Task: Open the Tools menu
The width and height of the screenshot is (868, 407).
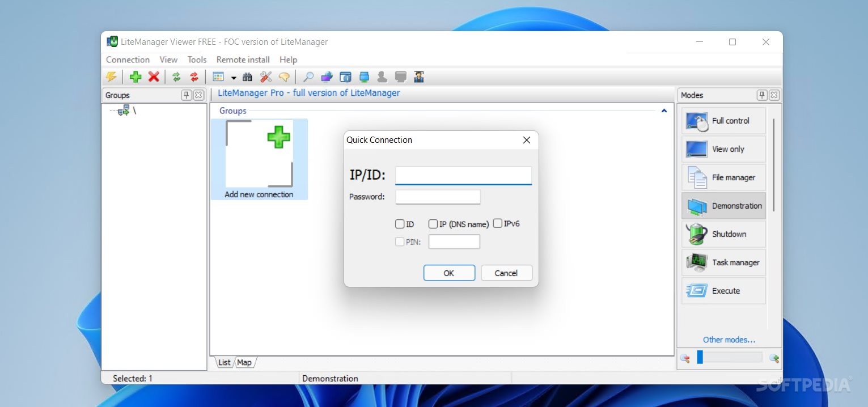Action: coord(197,60)
